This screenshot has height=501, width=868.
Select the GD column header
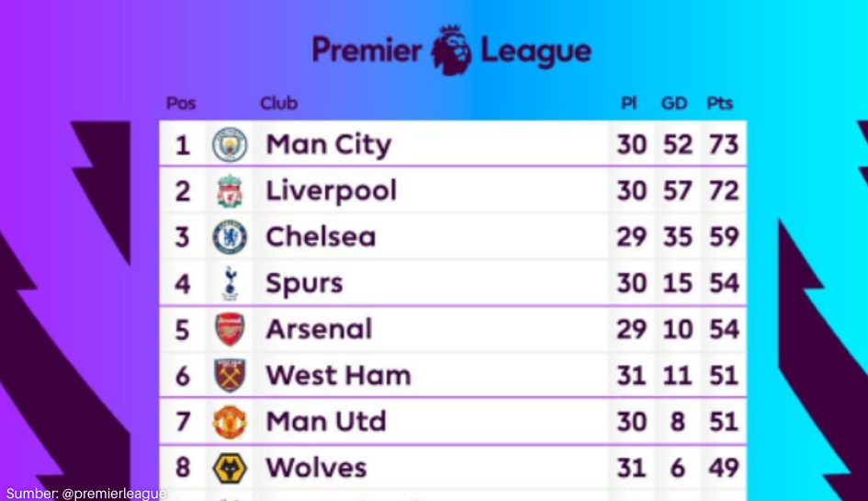tap(674, 104)
